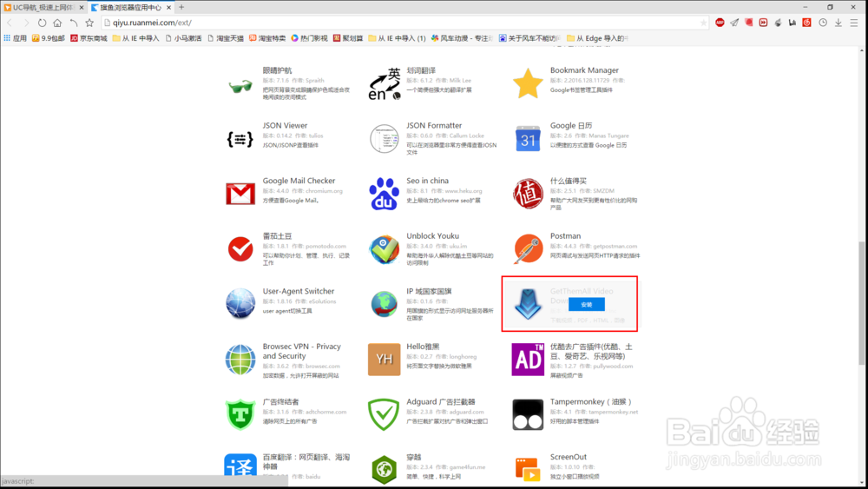This screenshot has height=489, width=868.
Task: Click the Adguard green shield icon
Action: click(x=385, y=414)
